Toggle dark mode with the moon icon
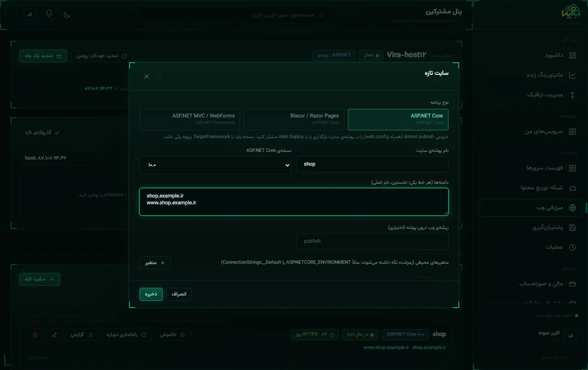This screenshot has width=588, height=370. (67, 15)
